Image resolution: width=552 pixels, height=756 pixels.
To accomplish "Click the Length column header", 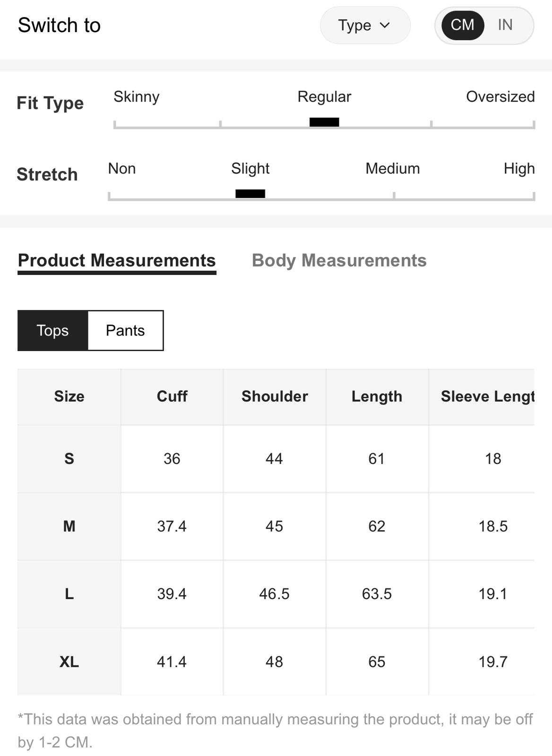I will pos(377,396).
